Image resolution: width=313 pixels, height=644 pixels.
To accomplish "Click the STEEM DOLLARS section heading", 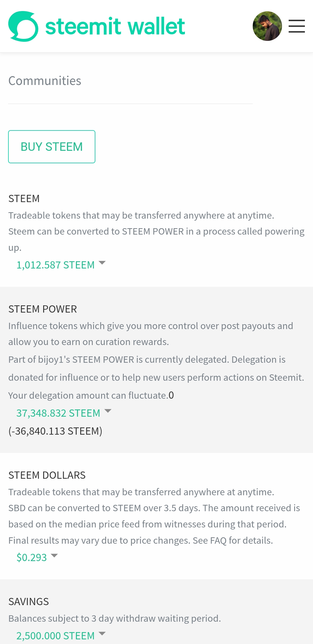I will [47, 475].
